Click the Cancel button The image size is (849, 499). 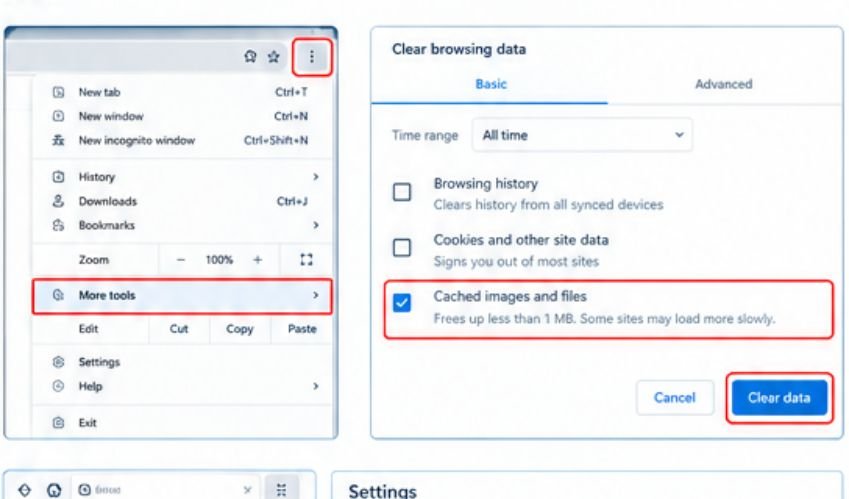point(675,398)
